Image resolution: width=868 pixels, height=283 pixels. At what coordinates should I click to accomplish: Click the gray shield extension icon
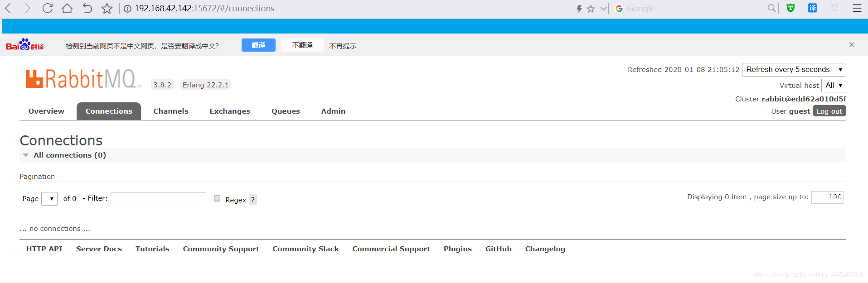pyautogui.click(x=835, y=8)
